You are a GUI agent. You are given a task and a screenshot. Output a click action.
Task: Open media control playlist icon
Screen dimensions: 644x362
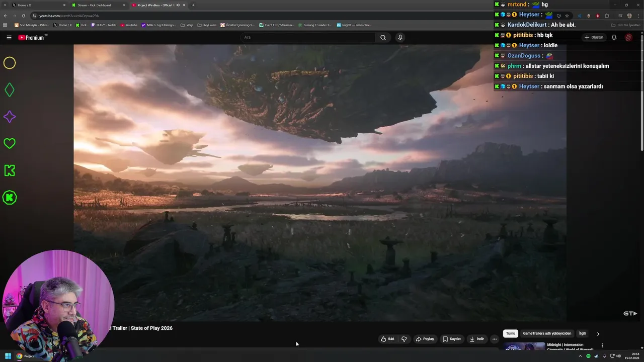tap(620, 16)
